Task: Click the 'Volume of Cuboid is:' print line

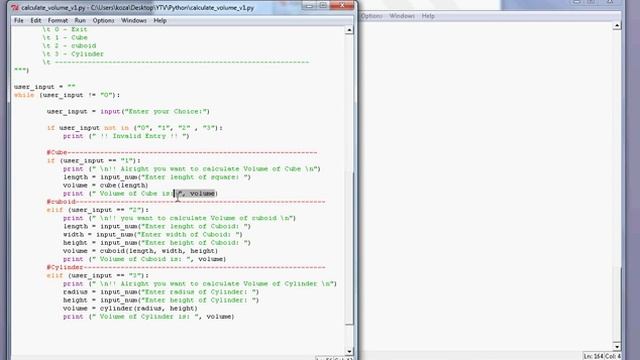Action: point(144,259)
